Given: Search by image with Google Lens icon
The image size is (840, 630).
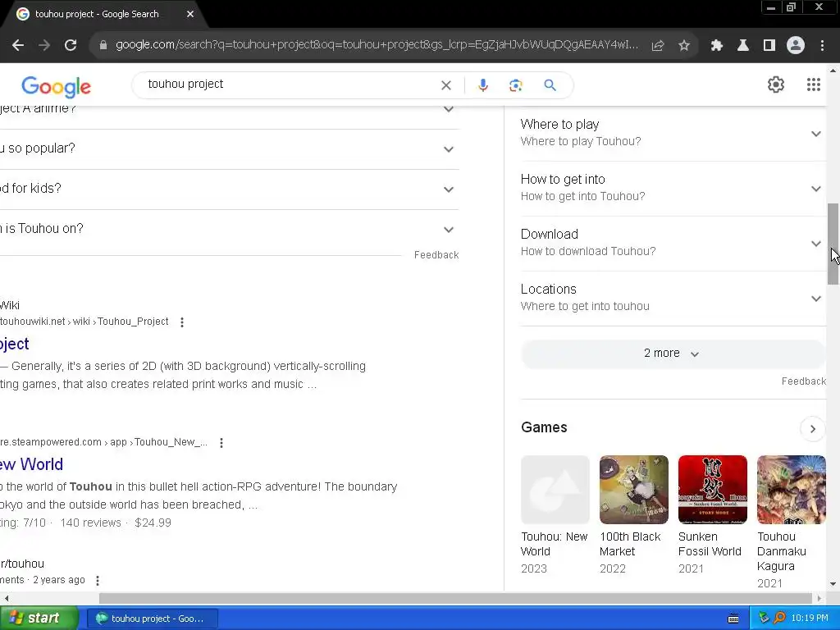Looking at the screenshot, I should click(515, 85).
